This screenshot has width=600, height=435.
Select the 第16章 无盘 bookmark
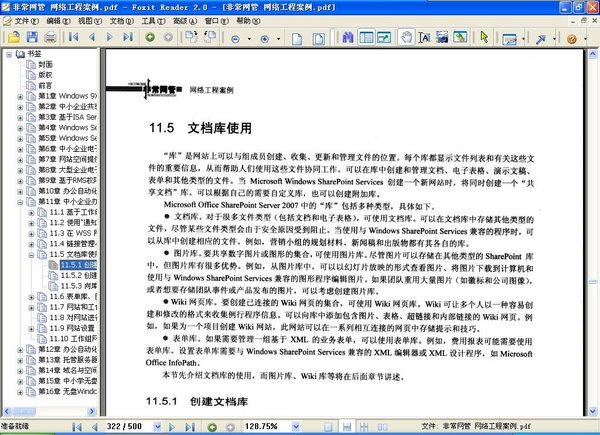(67, 392)
